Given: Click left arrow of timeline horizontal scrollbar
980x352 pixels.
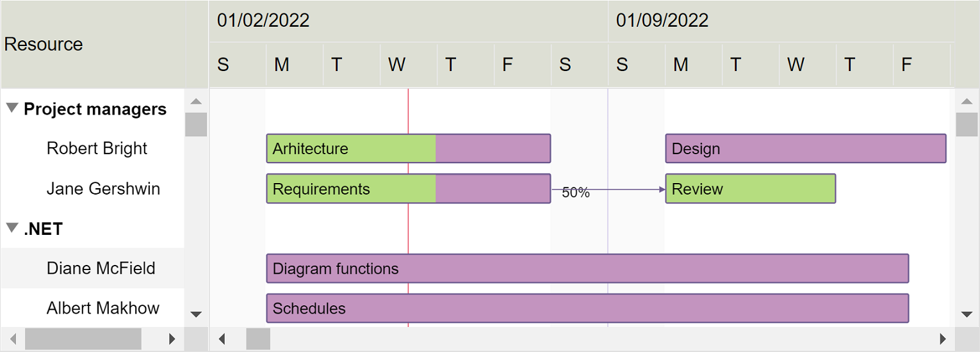Looking at the screenshot, I should (x=222, y=339).
